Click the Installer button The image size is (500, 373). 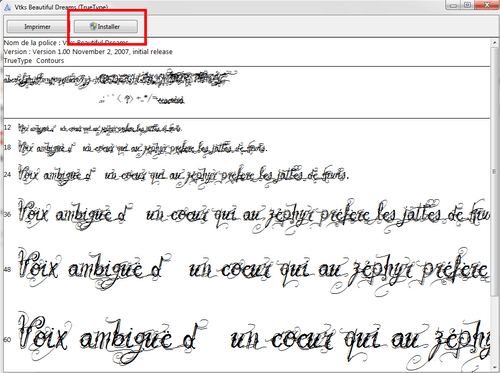[x=106, y=27]
